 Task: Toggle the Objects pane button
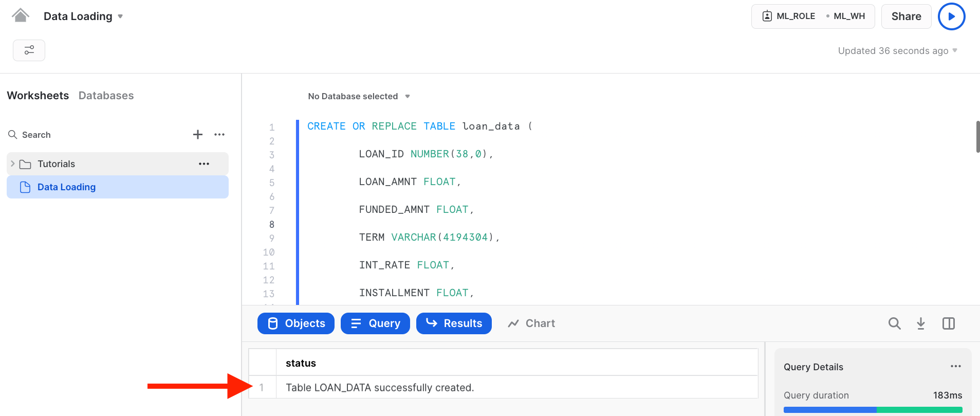pyautogui.click(x=296, y=323)
